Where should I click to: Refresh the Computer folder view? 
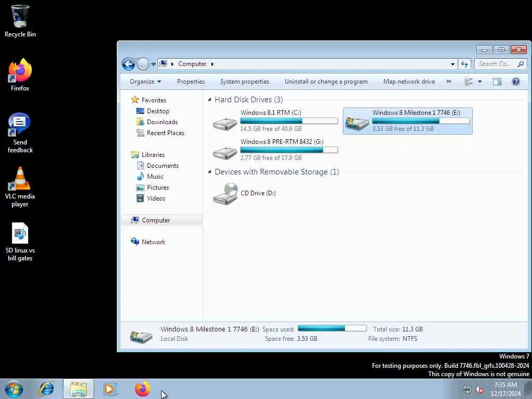(x=464, y=64)
